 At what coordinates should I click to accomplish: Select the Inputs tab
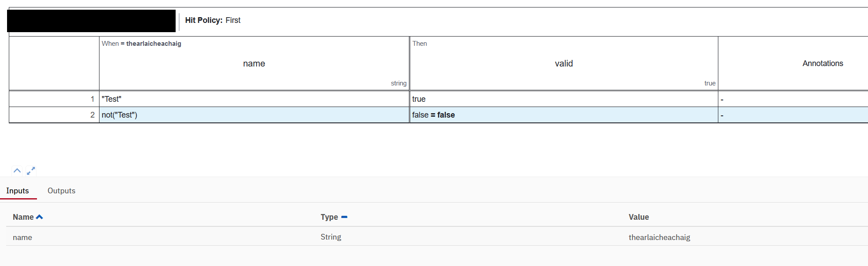pos(18,191)
